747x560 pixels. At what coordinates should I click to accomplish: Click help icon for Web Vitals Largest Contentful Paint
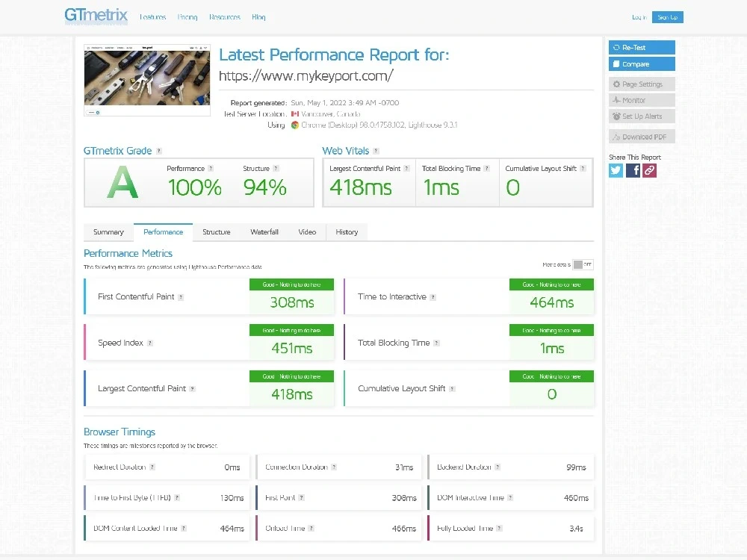(x=406, y=169)
